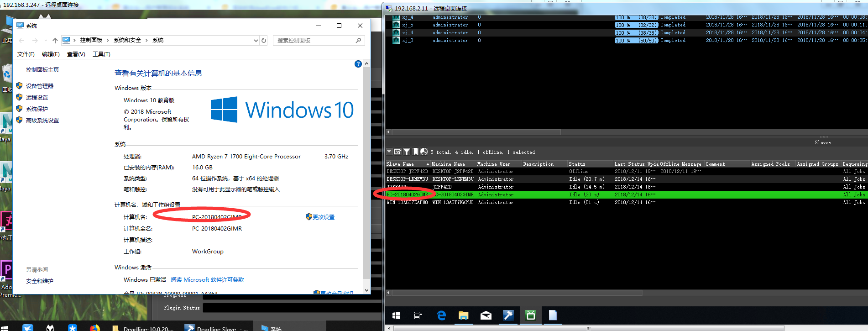
Task: Click refresh button beside the address bar
Action: pos(264,40)
